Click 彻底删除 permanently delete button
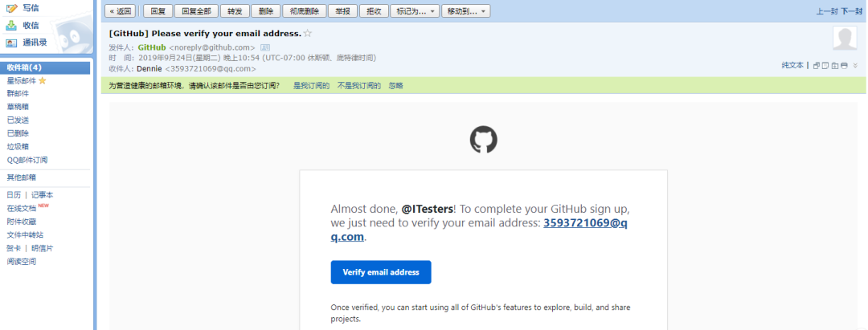 pyautogui.click(x=304, y=11)
